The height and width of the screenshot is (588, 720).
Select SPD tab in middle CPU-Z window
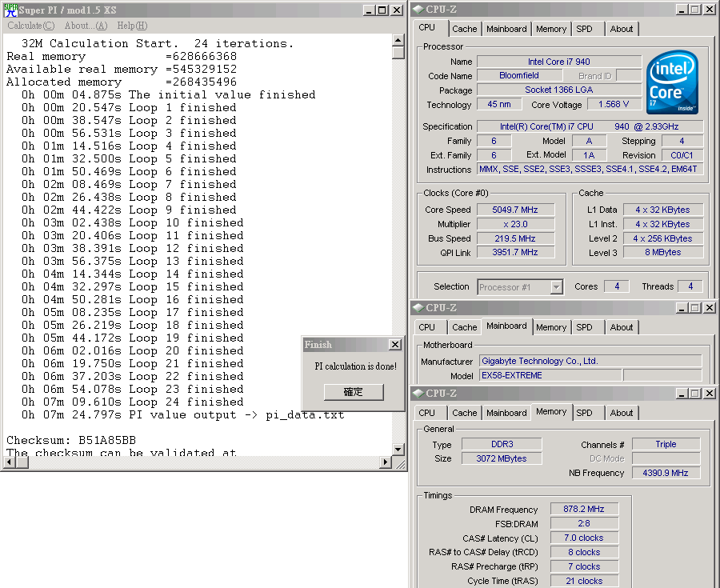[584, 327]
